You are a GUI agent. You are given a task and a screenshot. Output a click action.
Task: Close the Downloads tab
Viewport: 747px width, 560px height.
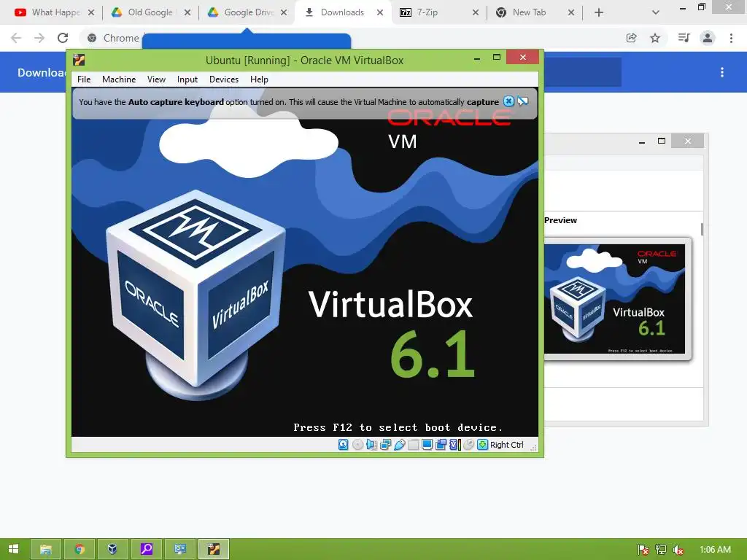[380, 12]
